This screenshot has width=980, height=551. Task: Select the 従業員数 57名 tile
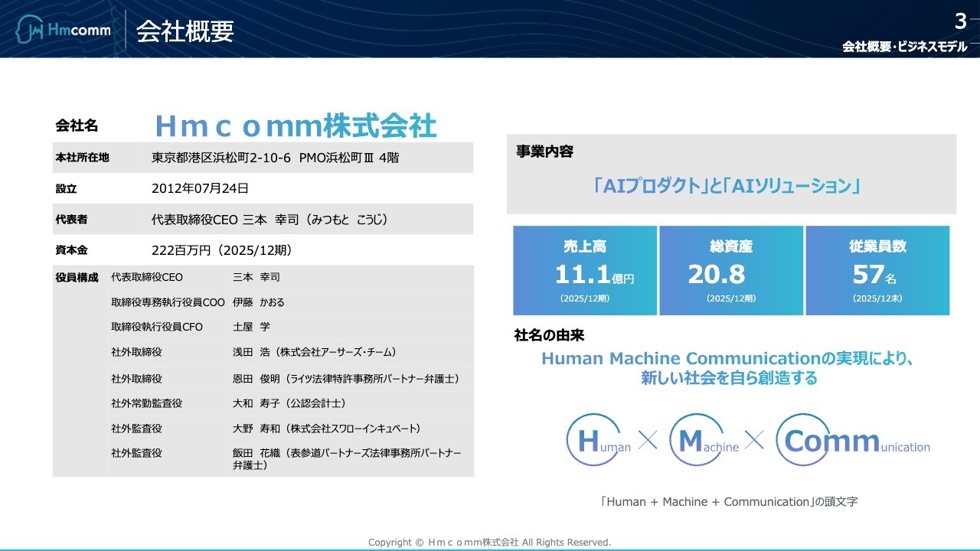(877, 270)
